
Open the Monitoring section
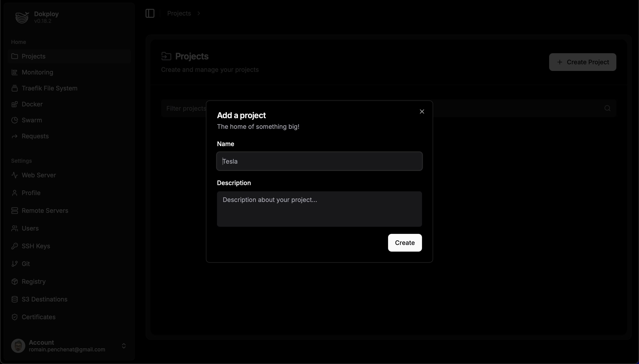coord(37,72)
